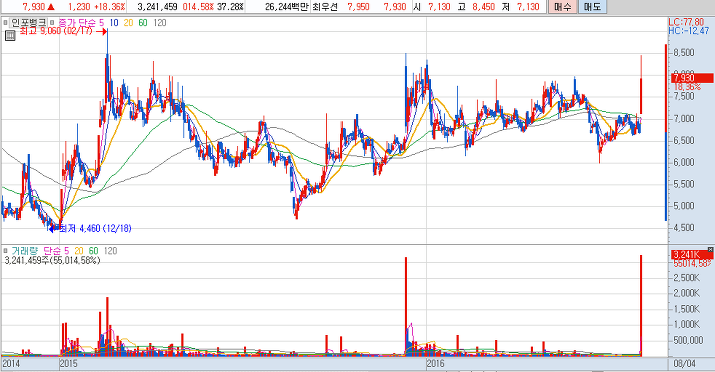Click the 2014 label on date axis
The image size is (715, 372).
pyautogui.click(x=11, y=363)
